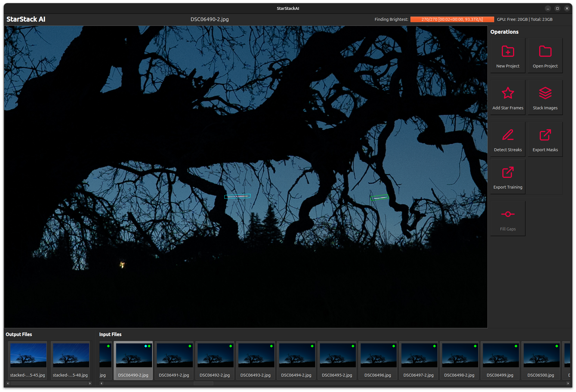Screen dimensions: 576x392
Task: Click the Add Star Frames star icon
Action: point(508,93)
